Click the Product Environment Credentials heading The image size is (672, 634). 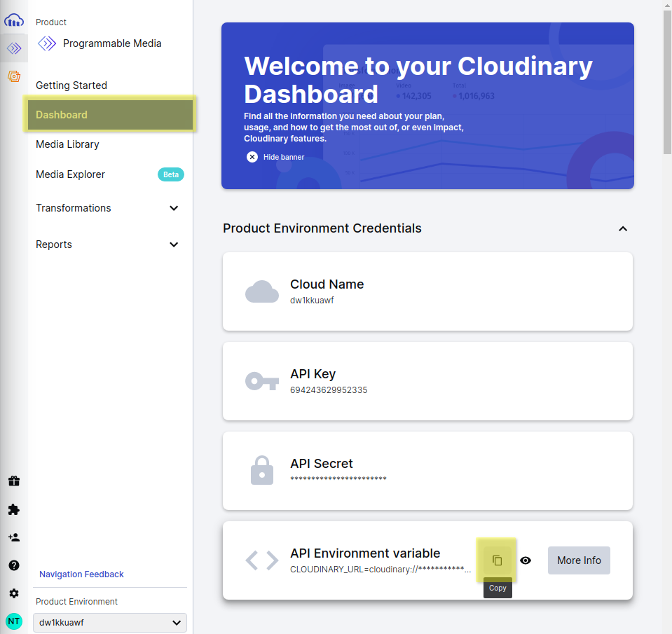(x=322, y=228)
